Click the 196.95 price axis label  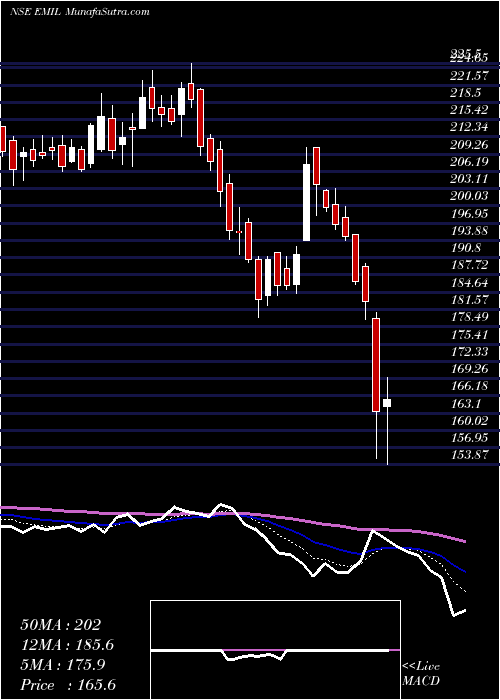coord(469,213)
